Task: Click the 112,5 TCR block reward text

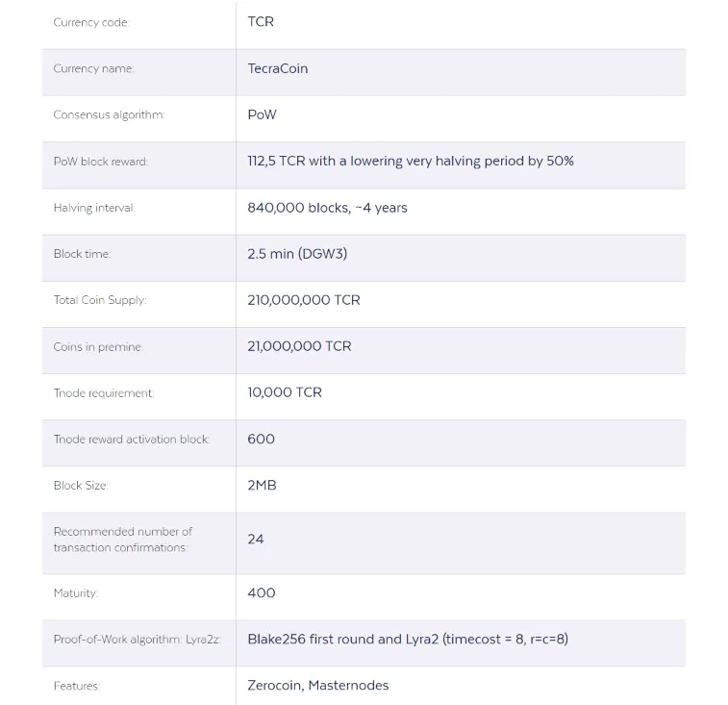Action: tap(411, 162)
